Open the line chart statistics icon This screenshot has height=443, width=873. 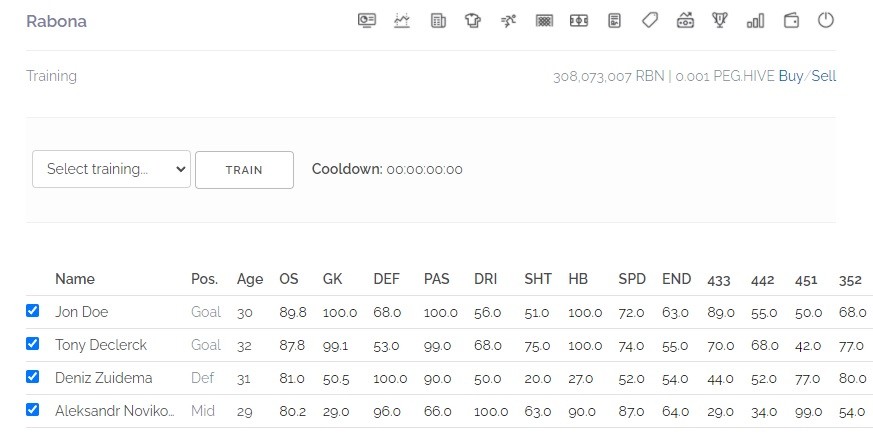pyautogui.click(x=401, y=21)
